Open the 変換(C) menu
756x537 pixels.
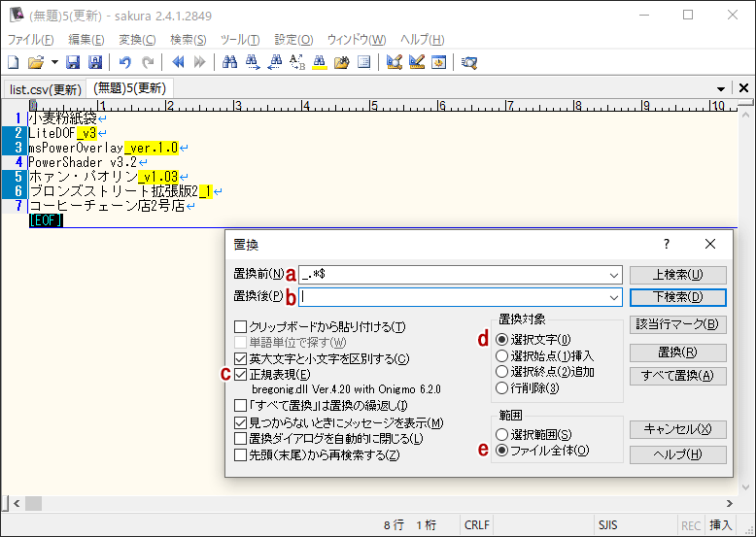click(137, 40)
